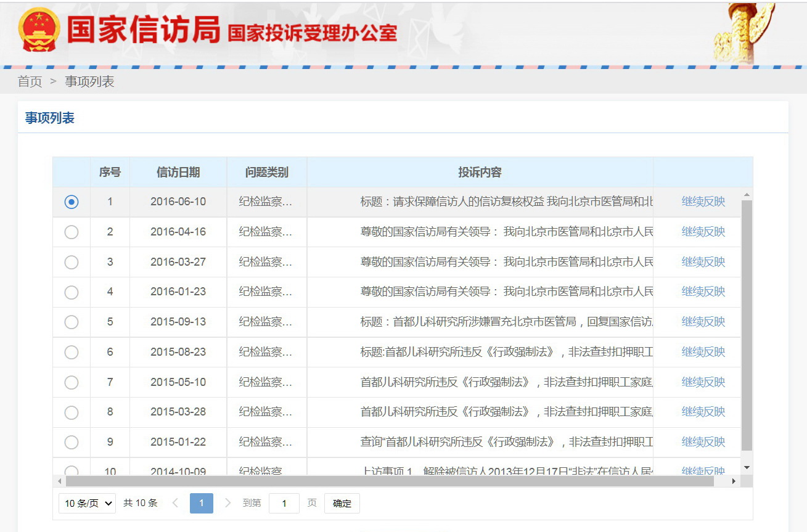
Task: Click 继续反映 for 2015-09-13 row
Action: [x=703, y=322]
